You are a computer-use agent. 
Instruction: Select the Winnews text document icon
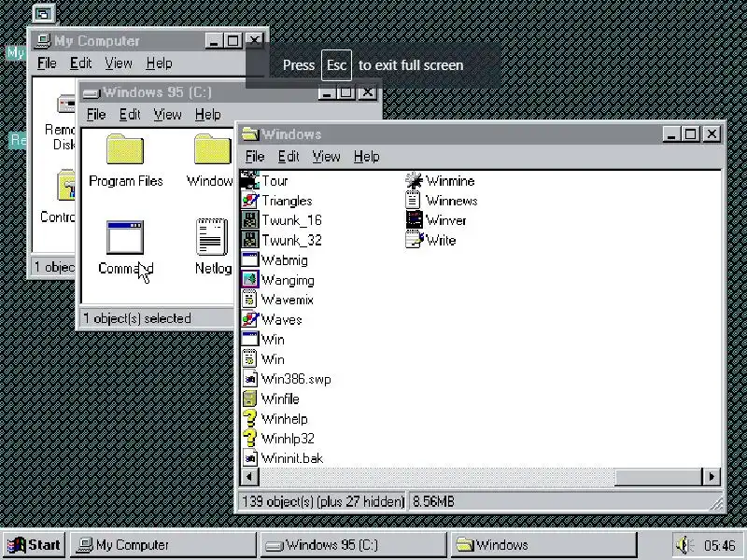414,201
